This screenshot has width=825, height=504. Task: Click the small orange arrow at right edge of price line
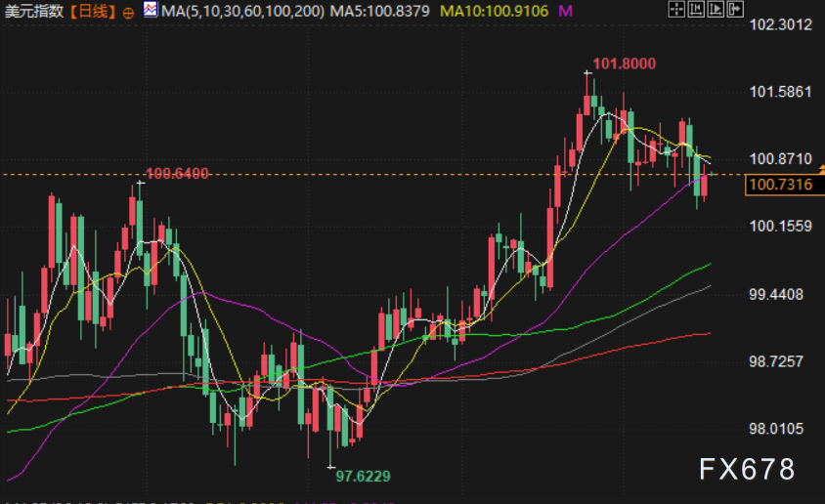821,169
